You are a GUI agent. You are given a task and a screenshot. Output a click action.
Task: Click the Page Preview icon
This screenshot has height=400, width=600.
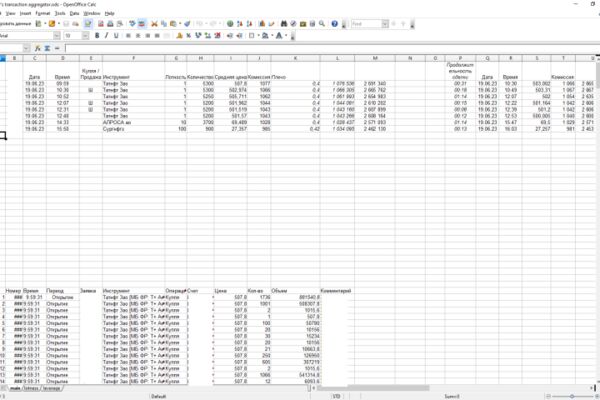(120, 24)
